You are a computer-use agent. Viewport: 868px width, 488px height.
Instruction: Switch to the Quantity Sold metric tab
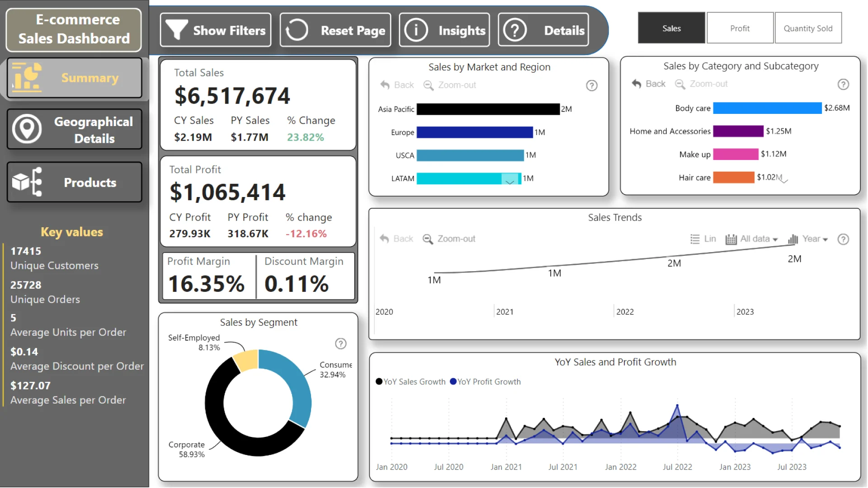point(808,28)
